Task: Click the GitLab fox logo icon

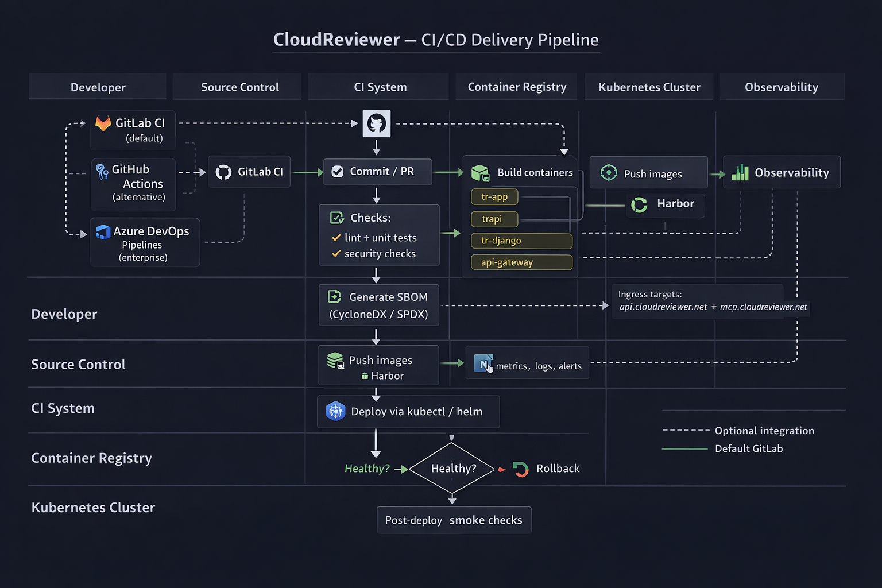Action: pos(103,123)
